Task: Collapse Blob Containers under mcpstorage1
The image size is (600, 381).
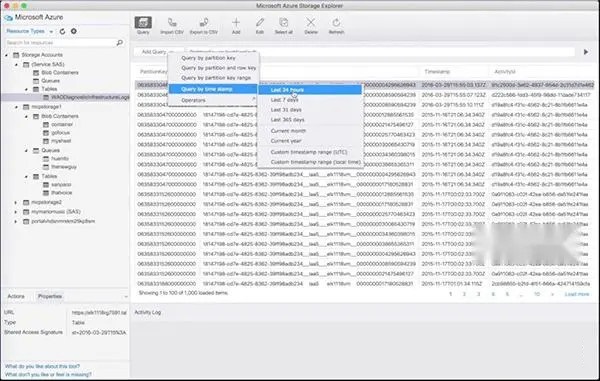Action: coord(26,116)
